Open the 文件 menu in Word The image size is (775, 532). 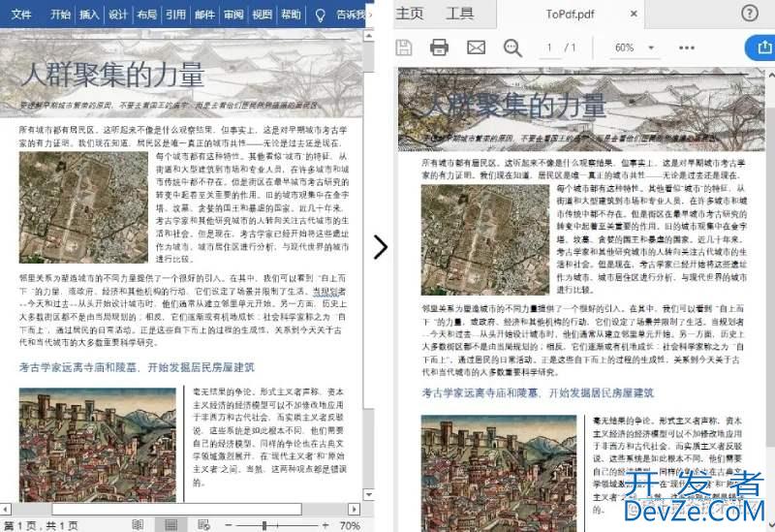pyautogui.click(x=21, y=15)
